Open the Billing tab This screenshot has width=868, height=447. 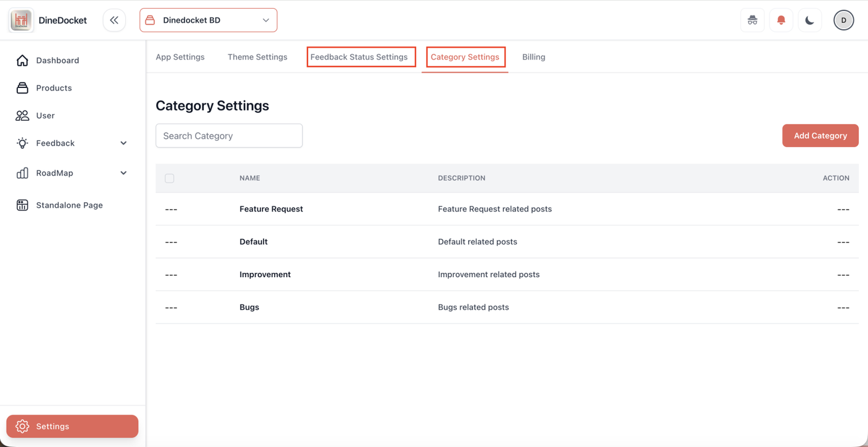533,57
